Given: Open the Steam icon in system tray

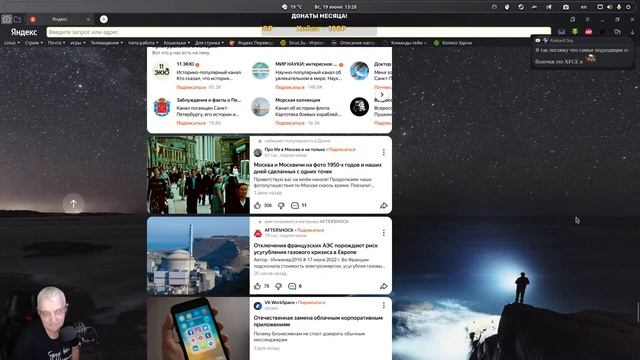Looking at the screenshot, I should pos(521,7).
